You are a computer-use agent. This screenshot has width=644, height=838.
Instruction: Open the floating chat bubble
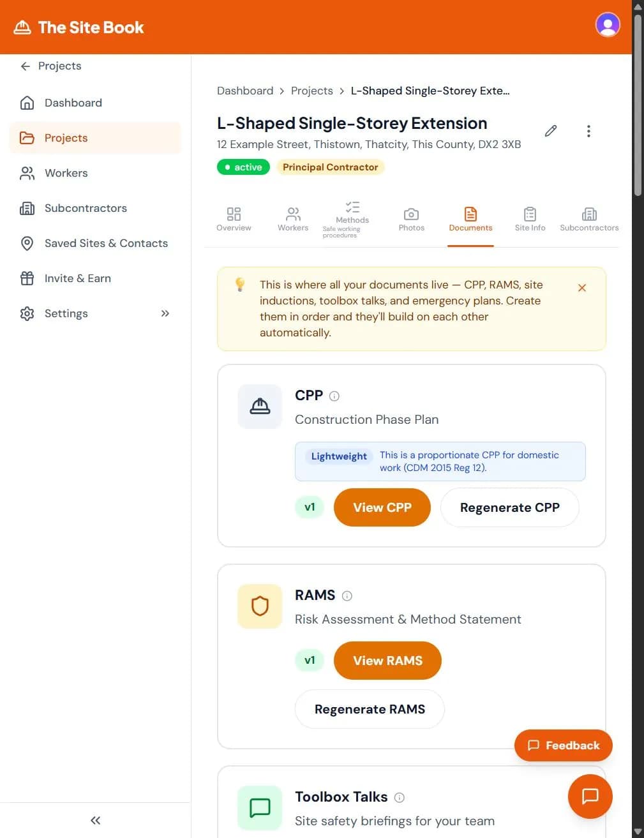pos(589,796)
